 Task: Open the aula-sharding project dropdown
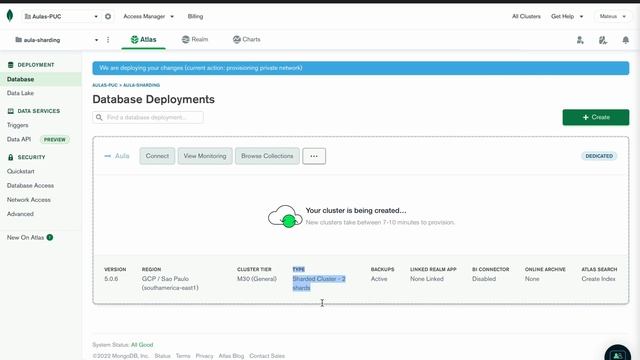coord(56,40)
